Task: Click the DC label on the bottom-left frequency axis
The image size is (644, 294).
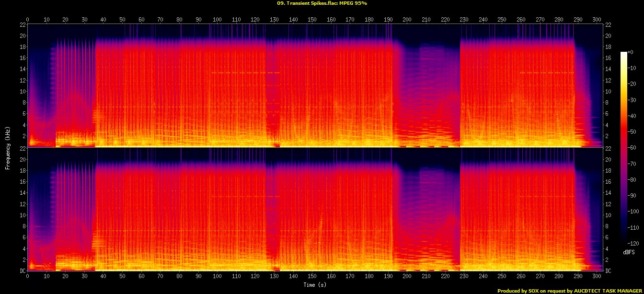Action: [22, 270]
